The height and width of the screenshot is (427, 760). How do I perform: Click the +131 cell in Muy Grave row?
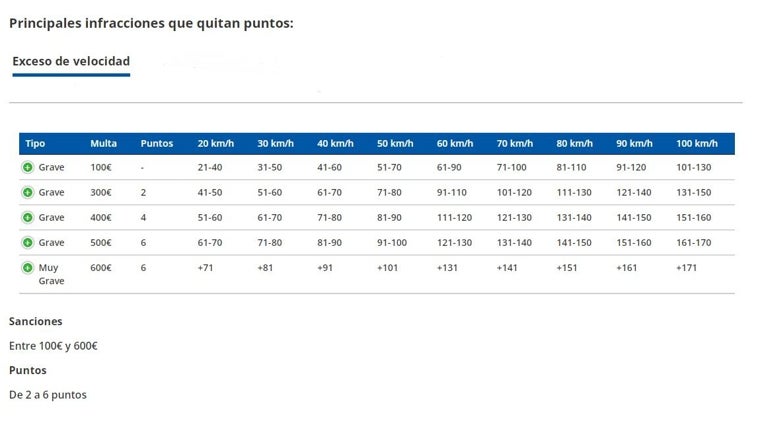(447, 268)
